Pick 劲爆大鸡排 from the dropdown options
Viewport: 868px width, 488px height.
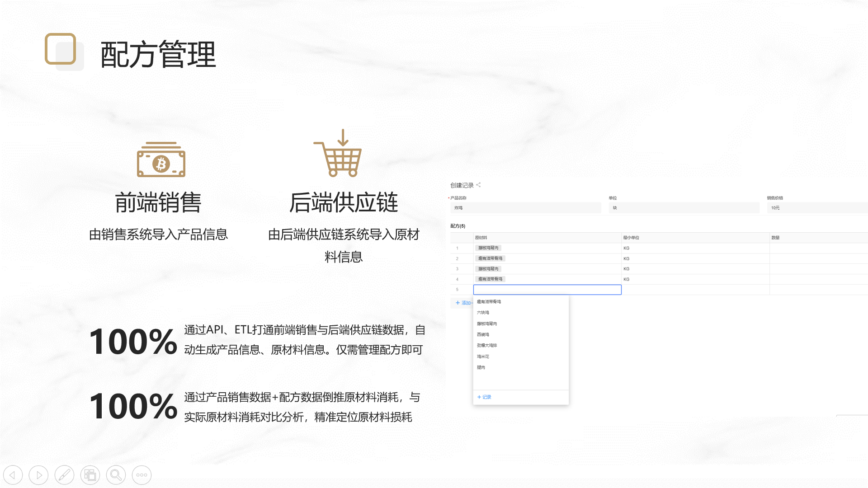coord(486,346)
